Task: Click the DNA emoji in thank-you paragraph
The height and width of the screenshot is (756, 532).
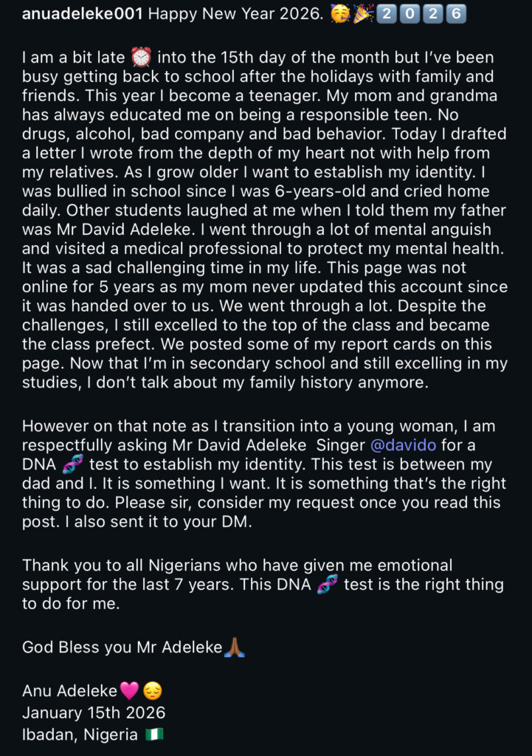Action: pyautogui.click(x=327, y=585)
